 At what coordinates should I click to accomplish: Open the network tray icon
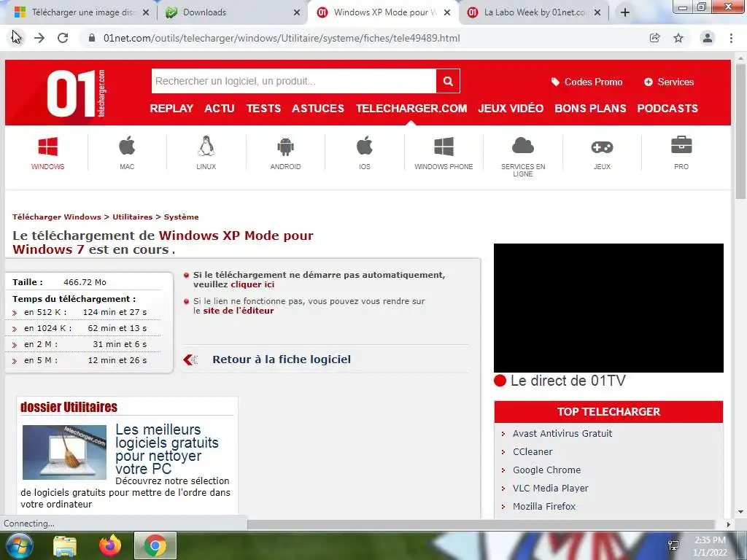(x=673, y=545)
